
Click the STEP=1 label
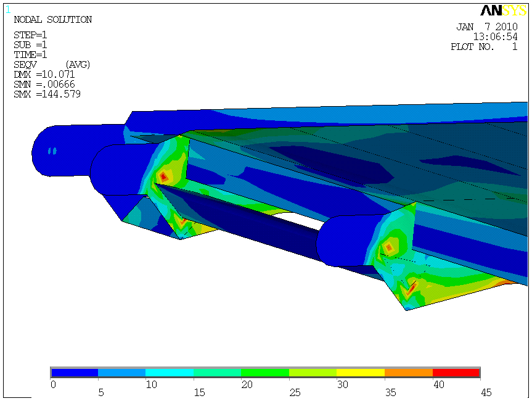[30, 35]
